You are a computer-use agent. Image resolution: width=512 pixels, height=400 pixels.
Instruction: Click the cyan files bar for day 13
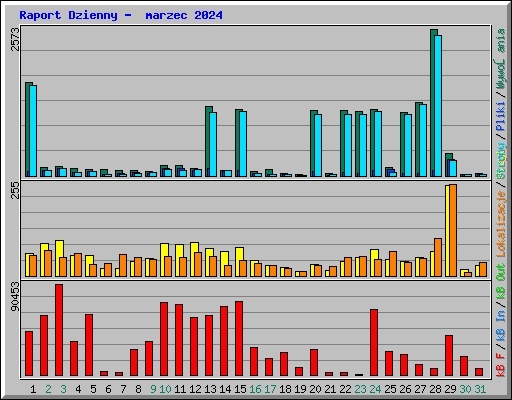point(213,144)
